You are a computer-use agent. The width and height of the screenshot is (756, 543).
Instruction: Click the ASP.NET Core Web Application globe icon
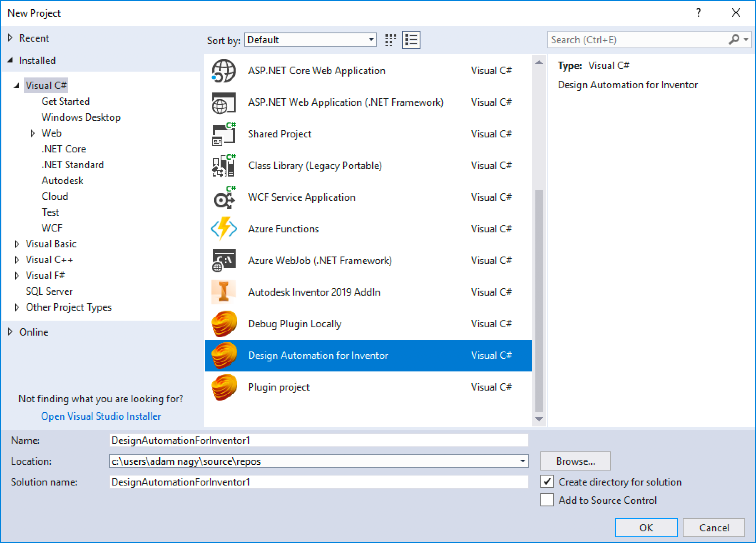coord(224,71)
